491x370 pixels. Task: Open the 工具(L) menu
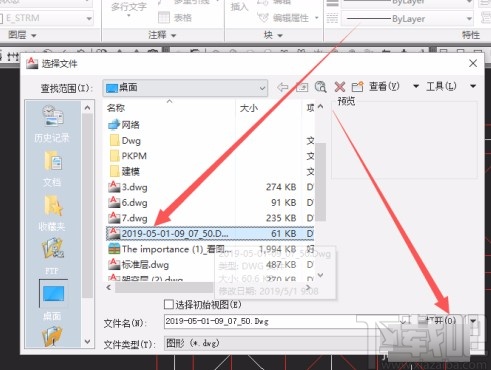point(441,86)
